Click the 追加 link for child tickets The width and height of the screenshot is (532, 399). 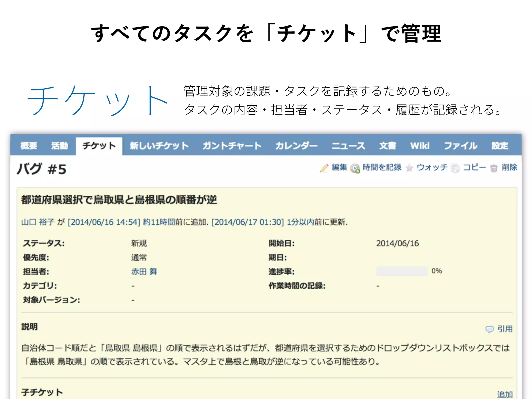[505, 395]
